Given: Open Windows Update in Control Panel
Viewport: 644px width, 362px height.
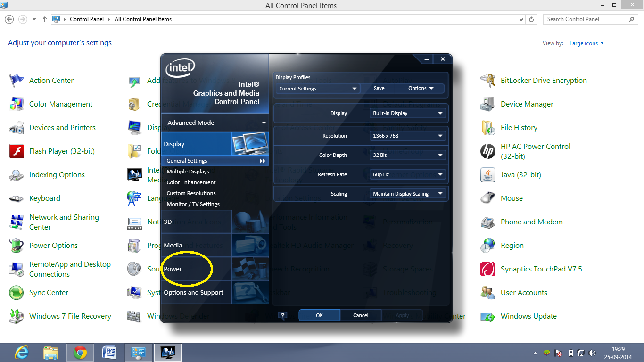Looking at the screenshot, I should coord(519,316).
